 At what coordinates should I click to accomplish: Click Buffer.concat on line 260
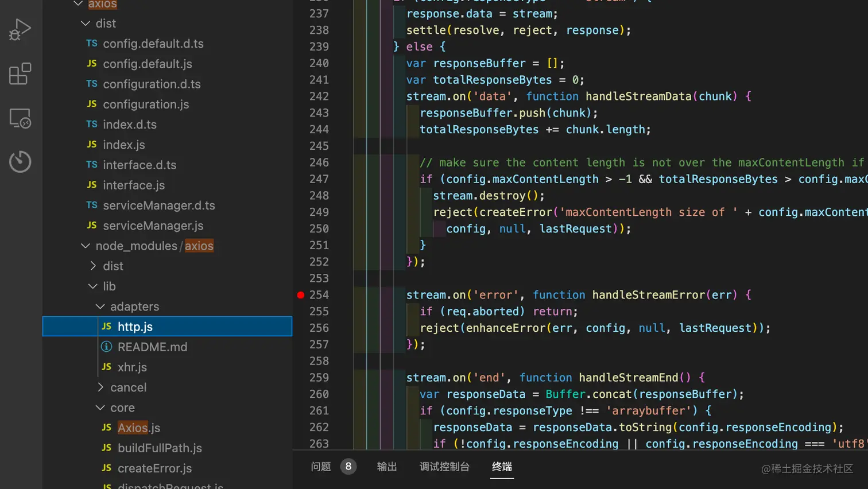click(589, 394)
